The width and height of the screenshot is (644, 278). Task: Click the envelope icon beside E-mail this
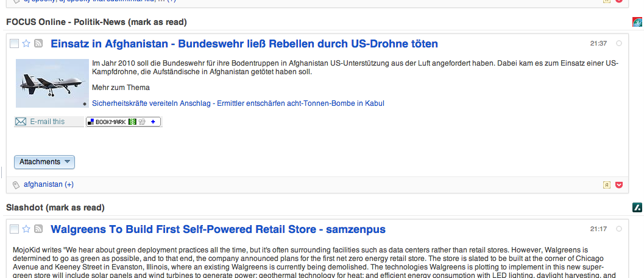21,122
